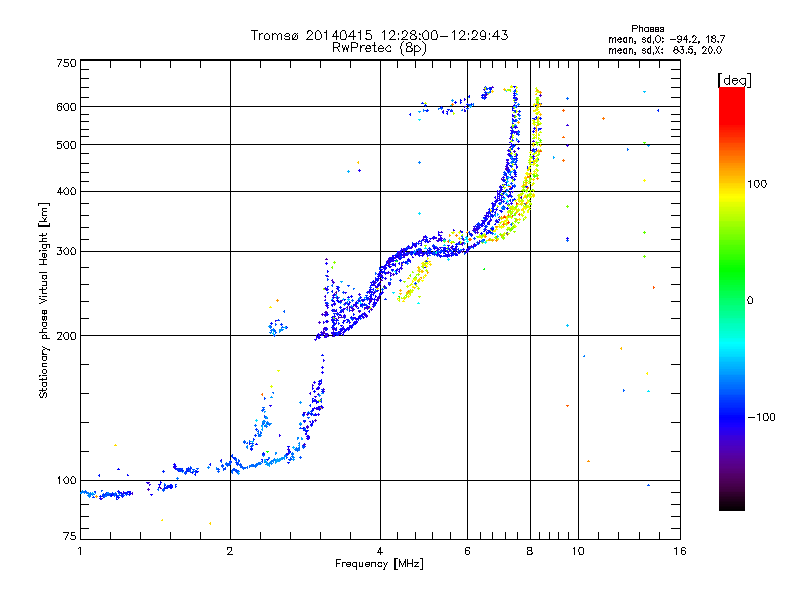Click the '400' y-axis tick label
The width and height of the screenshot is (800, 600).
66,192
